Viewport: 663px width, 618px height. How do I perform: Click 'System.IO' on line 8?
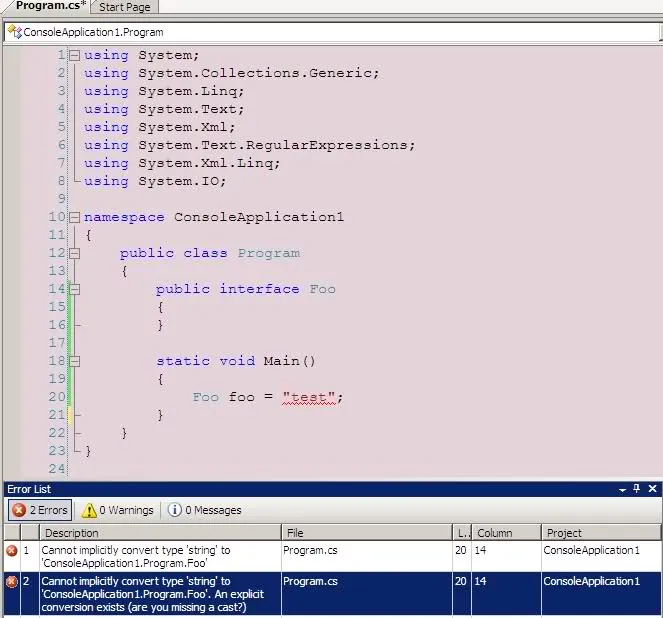pyautogui.click(x=179, y=181)
